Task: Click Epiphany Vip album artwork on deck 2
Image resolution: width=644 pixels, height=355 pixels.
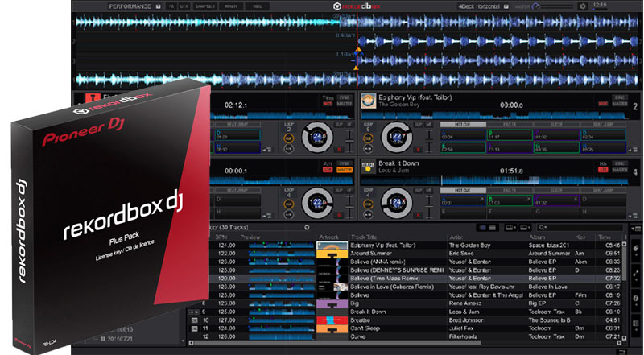Action: tap(367, 101)
